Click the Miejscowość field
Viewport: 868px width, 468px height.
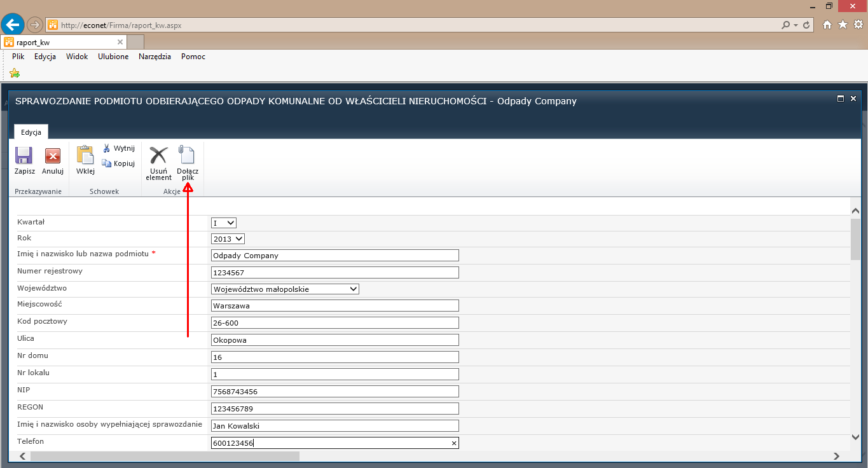pos(334,306)
